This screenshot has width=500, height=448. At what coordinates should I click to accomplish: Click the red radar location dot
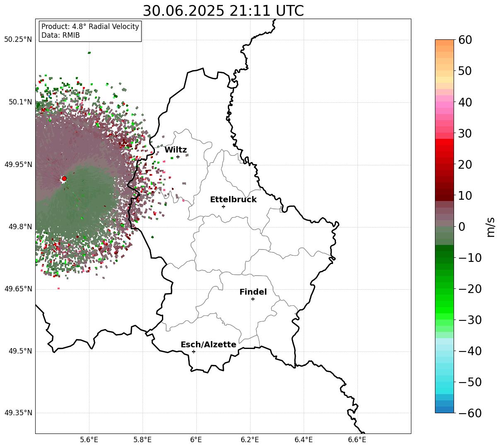coord(64,179)
